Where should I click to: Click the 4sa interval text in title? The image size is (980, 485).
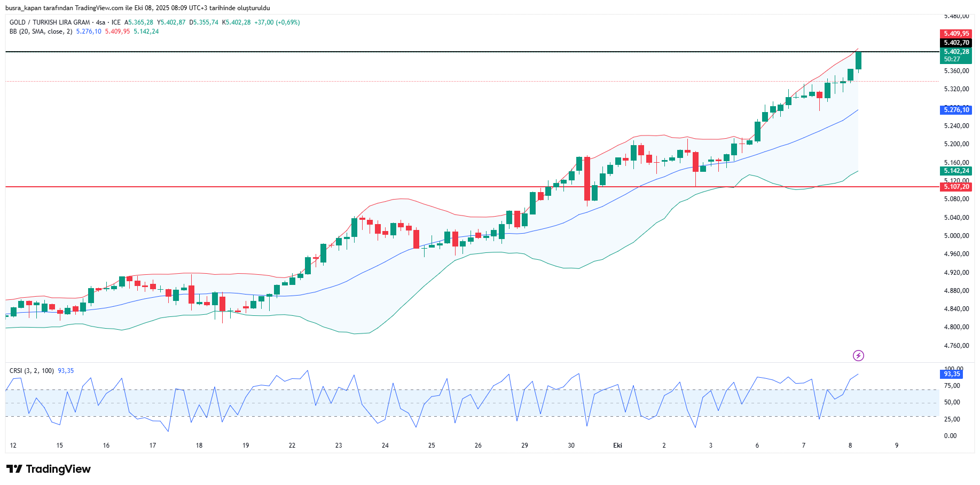100,22
